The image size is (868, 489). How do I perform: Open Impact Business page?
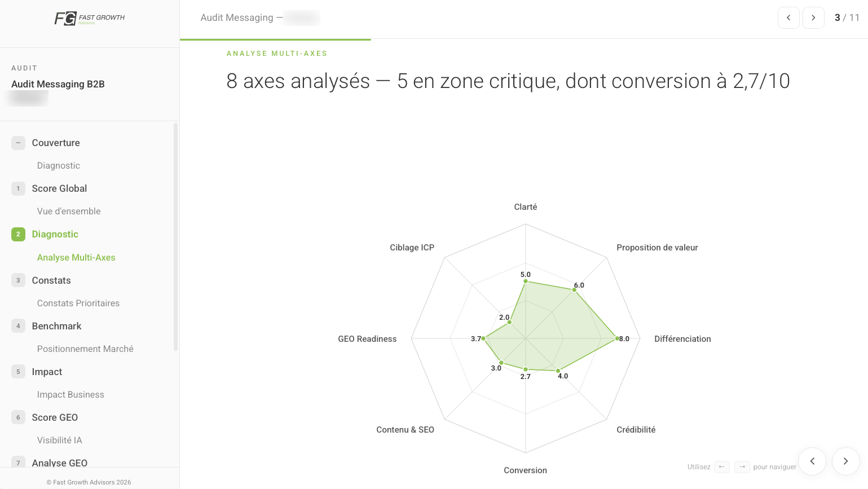71,394
